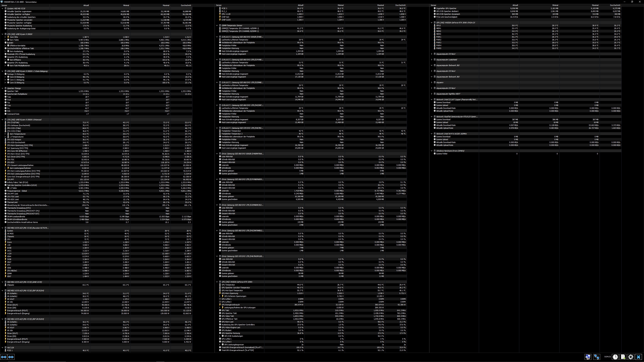644x362 pixels.
Task: Click the expand columns arrows icon
Action: coord(4,357)
